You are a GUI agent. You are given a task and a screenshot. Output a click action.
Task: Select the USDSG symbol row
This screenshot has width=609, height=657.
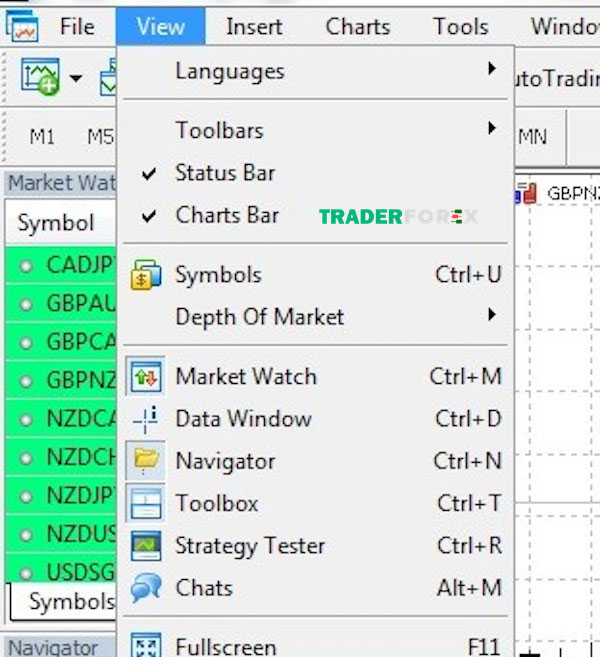point(61,571)
